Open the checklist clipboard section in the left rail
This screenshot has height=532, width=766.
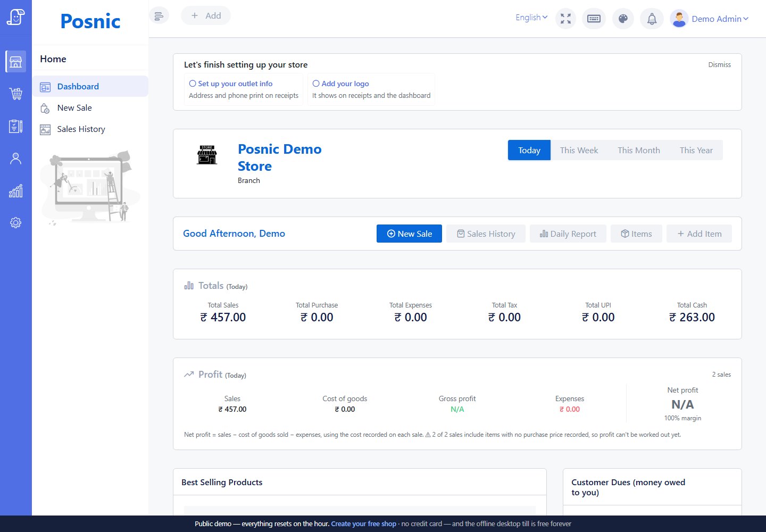[x=15, y=126]
